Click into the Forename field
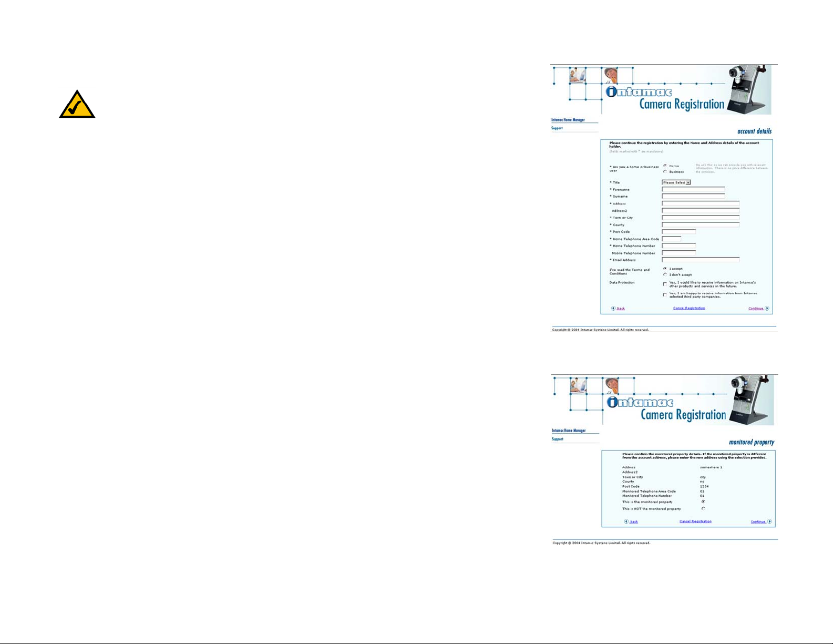 tap(693, 189)
